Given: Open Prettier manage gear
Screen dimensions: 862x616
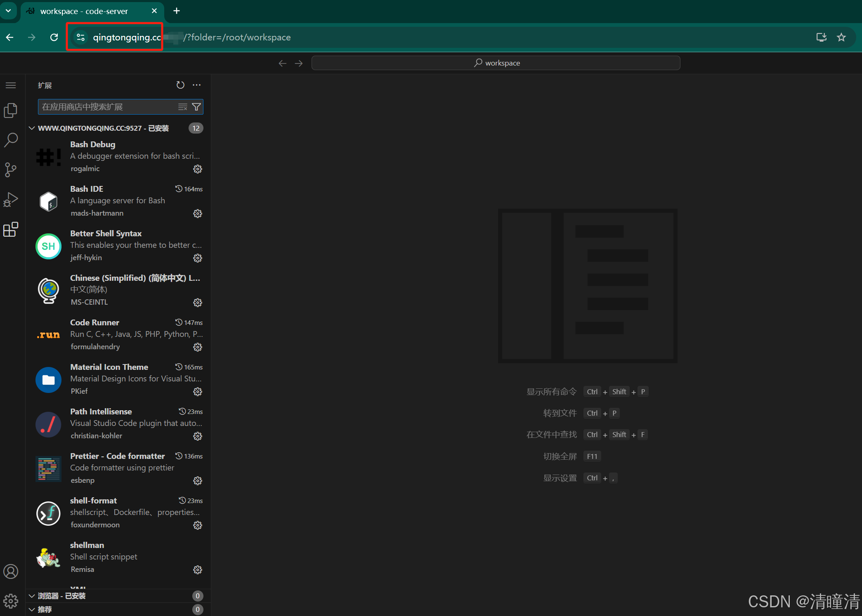Looking at the screenshot, I should [x=198, y=481].
